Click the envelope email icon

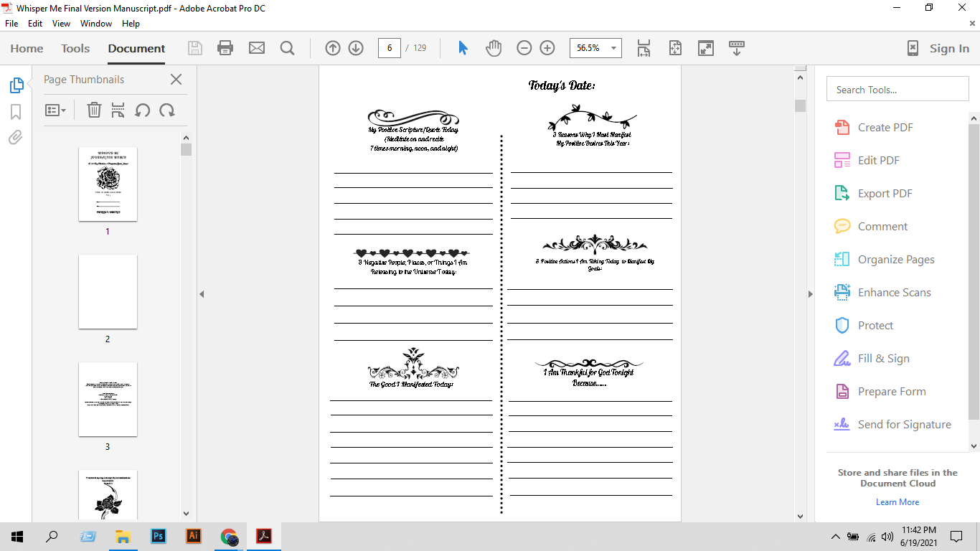pyautogui.click(x=256, y=48)
